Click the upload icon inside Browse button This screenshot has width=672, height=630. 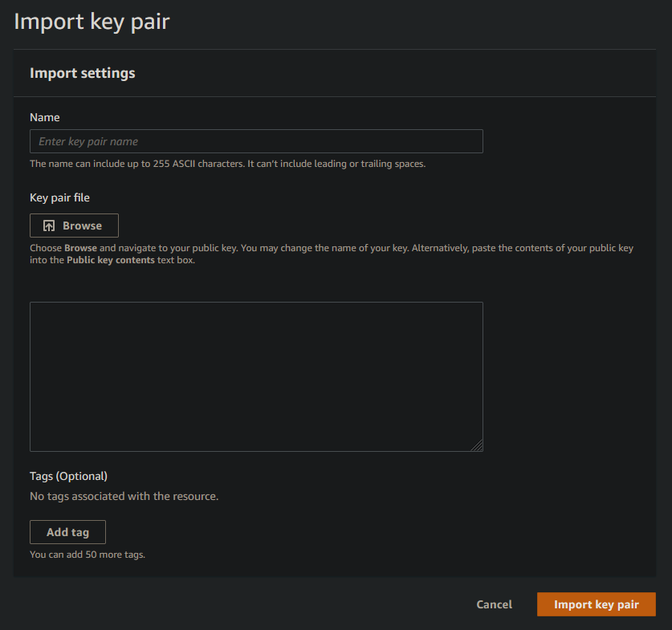tap(49, 226)
